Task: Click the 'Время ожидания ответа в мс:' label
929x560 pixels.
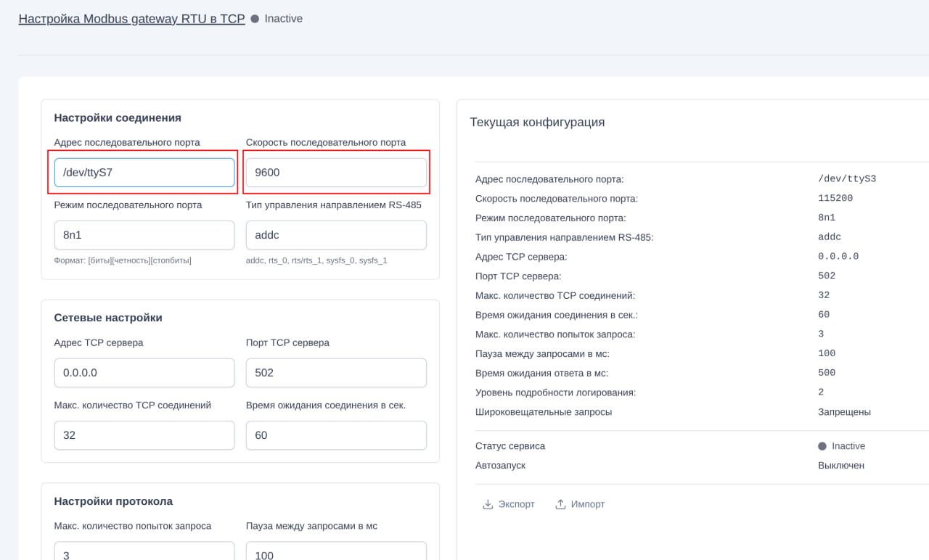Action: pyautogui.click(x=542, y=373)
